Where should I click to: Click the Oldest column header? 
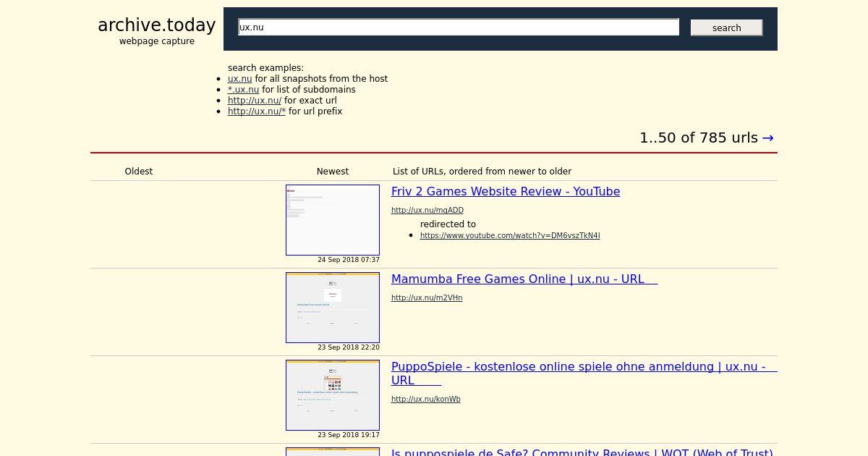point(139,172)
